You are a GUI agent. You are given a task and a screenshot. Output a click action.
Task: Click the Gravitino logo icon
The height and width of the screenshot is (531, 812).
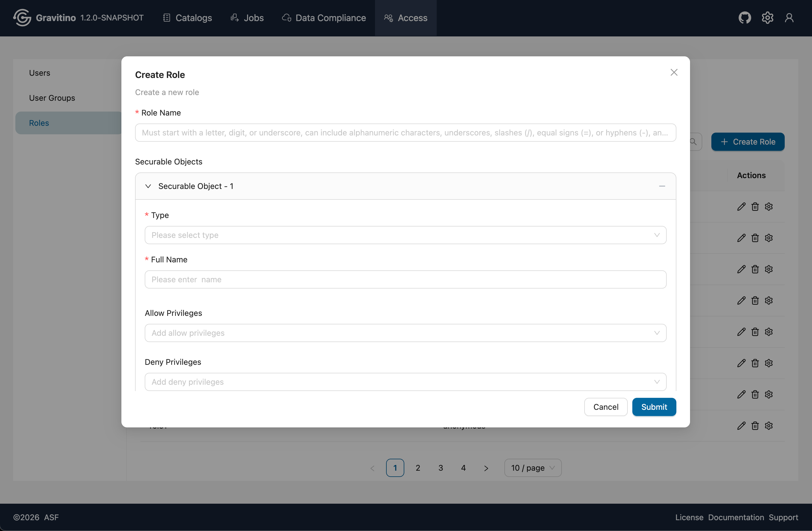(x=22, y=18)
